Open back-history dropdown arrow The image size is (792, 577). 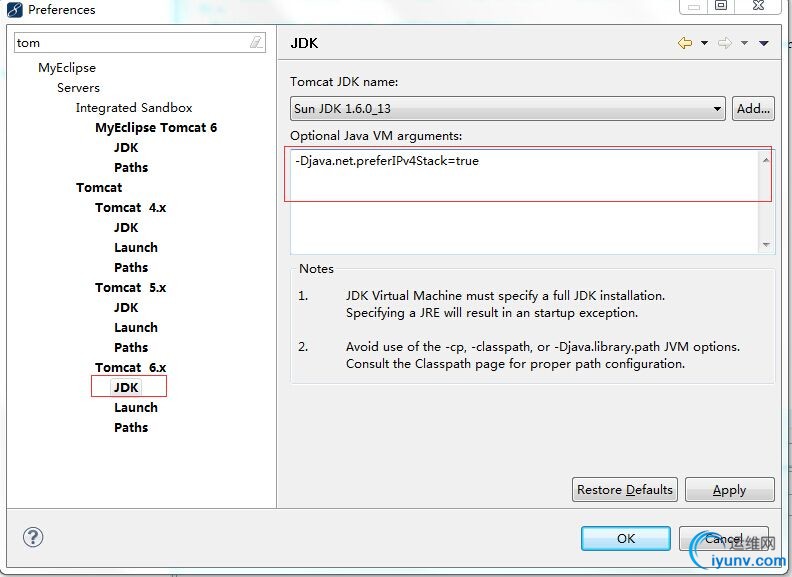(x=704, y=43)
